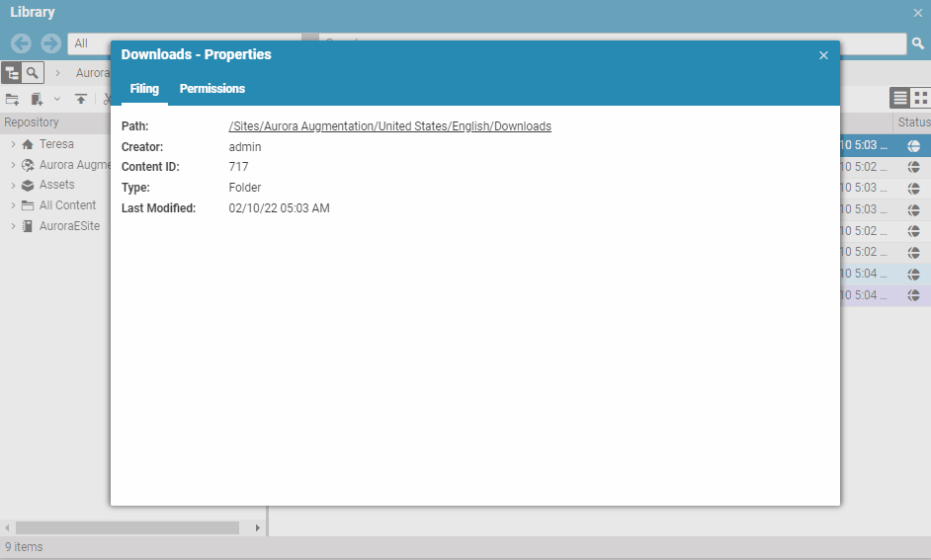Click the upload files arrow icon
The image size is (931, 560).
click(81, 99)
